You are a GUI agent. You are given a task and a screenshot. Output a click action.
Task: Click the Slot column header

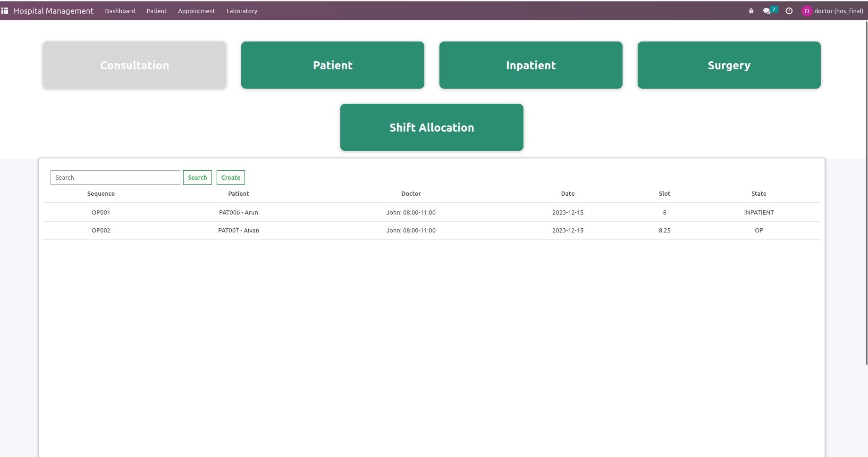tap(665, 193)
